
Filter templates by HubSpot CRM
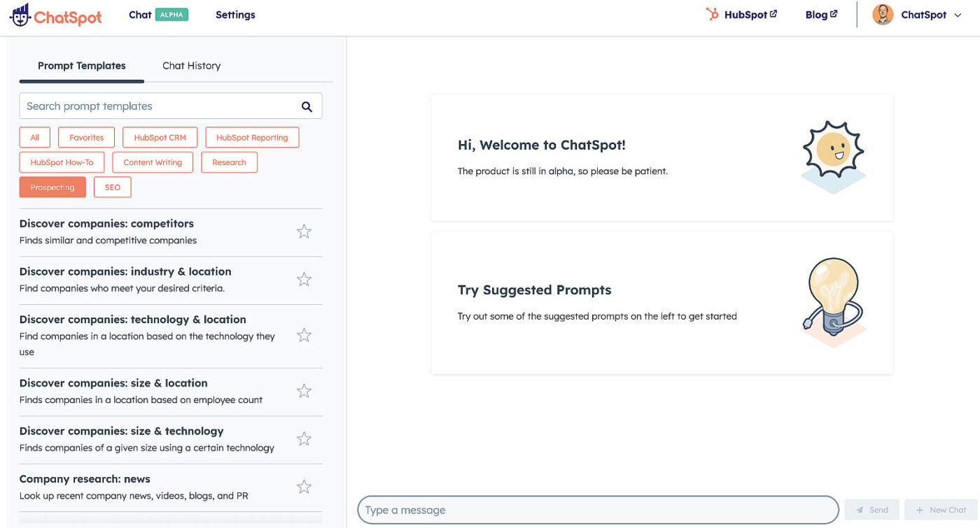(x=160, y=138)
